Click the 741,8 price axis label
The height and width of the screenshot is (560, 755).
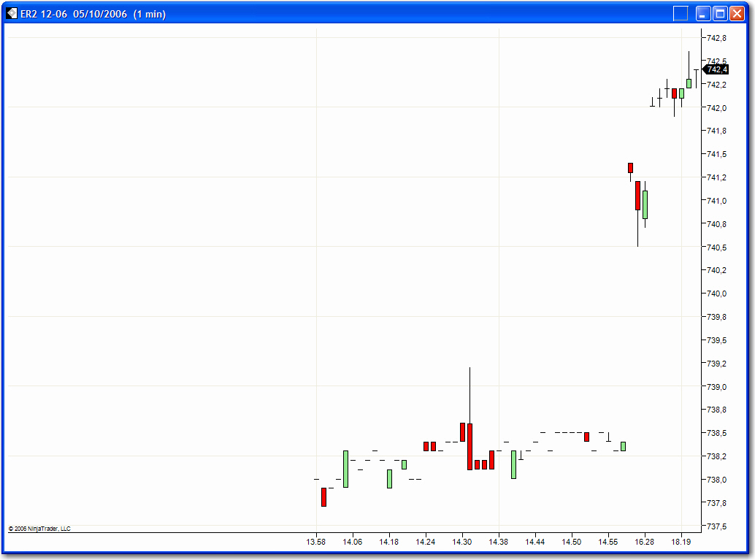point(716,131)
